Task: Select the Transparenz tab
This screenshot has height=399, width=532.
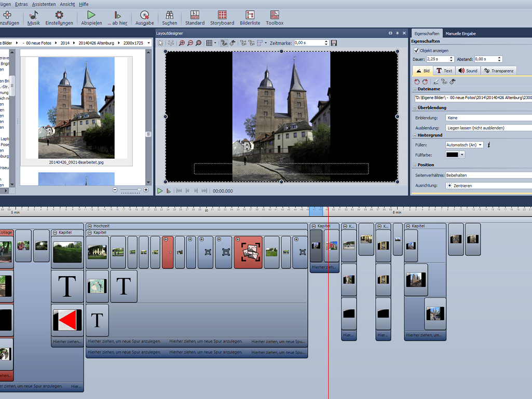Action: pos(499,71)
